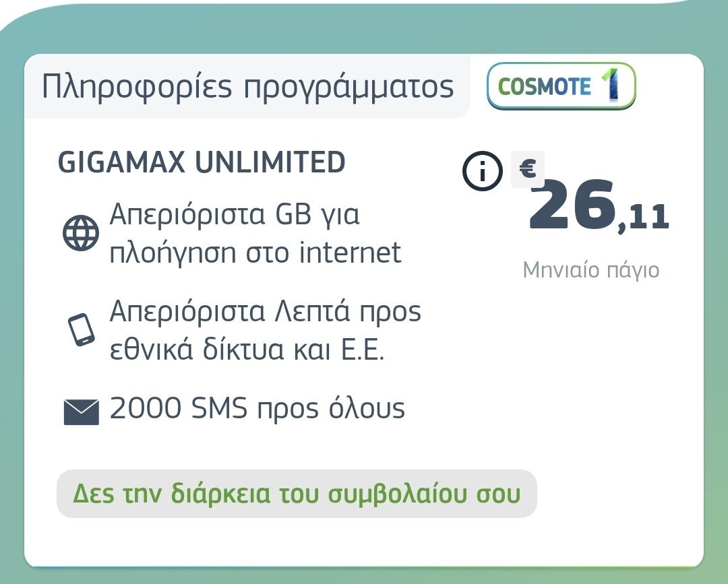Screen dimensions: 728x584
Task: Click the large 26 price figure
Action: coord(572,205)
